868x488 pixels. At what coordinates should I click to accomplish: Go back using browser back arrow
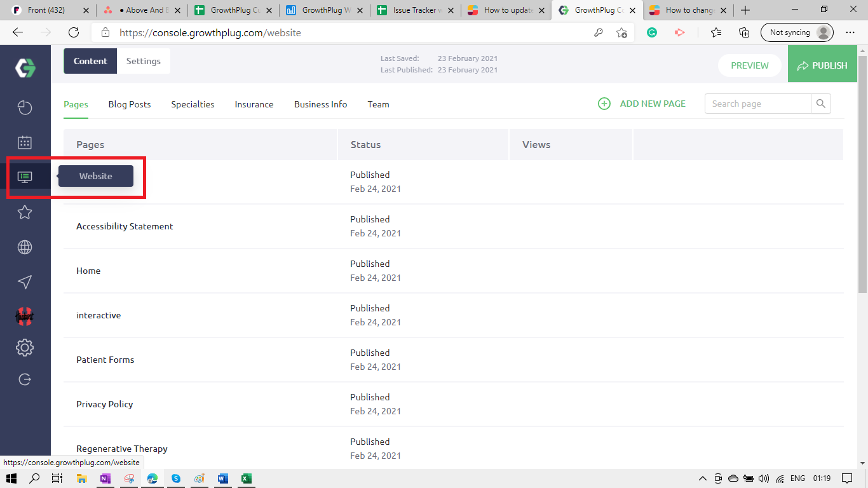coord(18,32)
